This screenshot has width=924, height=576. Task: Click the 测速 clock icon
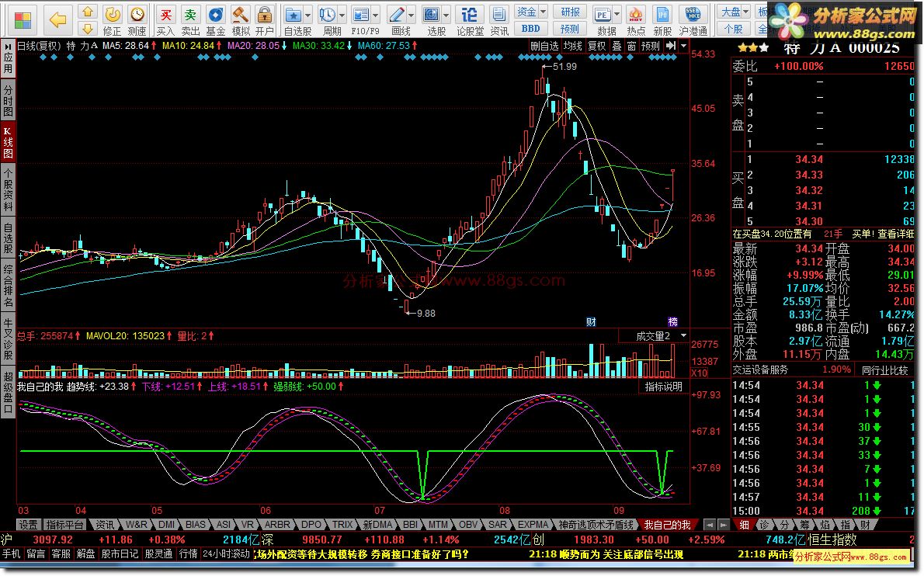point(137,19)
